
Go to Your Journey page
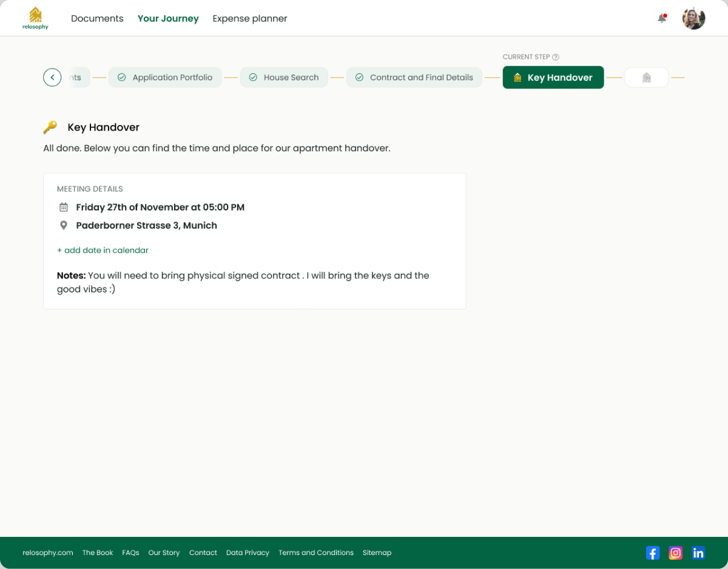tap(168, 19)
